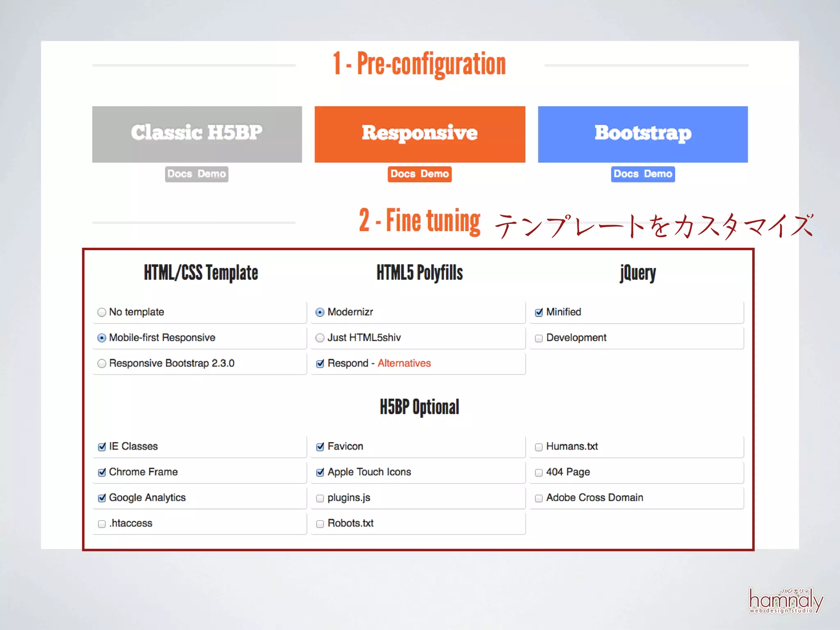Toggle Google Analytics checkbox
Image resolution: width=840 pixels, height=630 pixels.
click(x=102, y=498)
